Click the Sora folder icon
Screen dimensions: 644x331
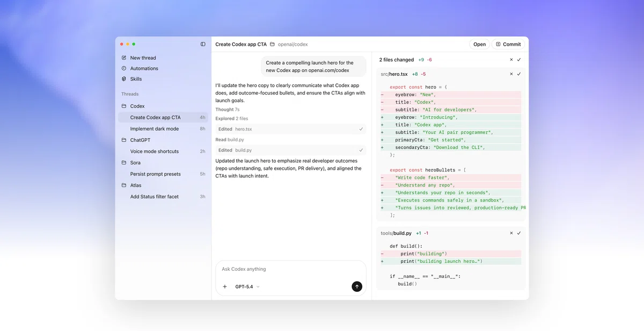click(x=124, y=162)
